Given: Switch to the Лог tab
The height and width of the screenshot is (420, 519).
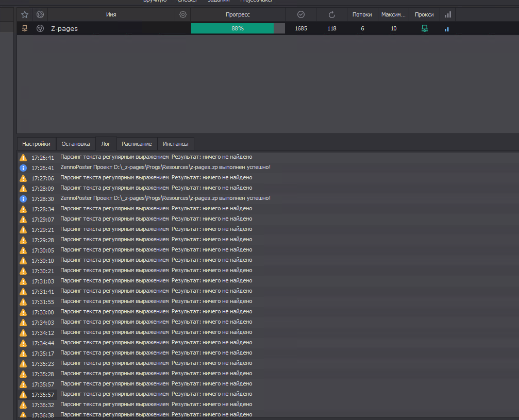Looking at the screenshot, I should (106, 144).
